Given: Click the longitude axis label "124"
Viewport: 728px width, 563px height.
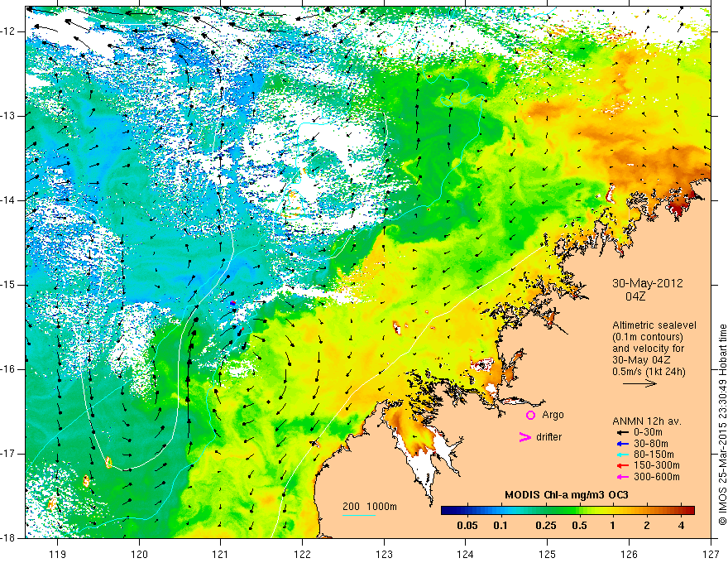Looking at the screenshot, I should [466, 554].
